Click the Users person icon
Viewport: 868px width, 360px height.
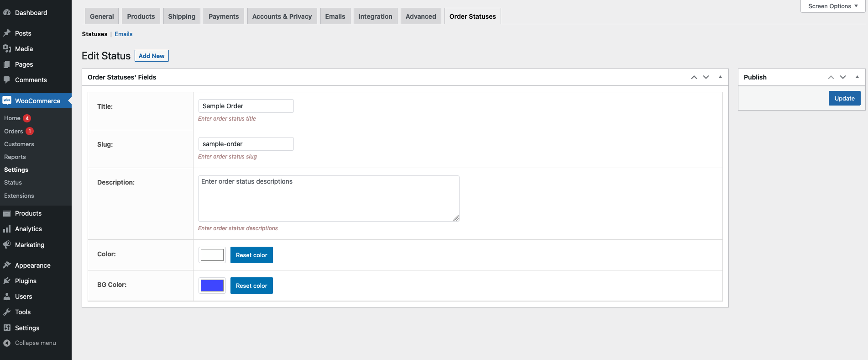[x=7, y=296]
